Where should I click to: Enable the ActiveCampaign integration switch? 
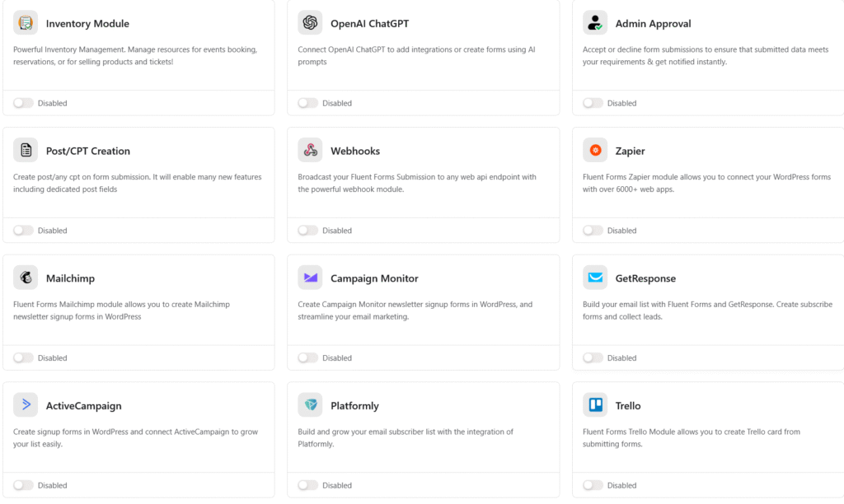23,485
